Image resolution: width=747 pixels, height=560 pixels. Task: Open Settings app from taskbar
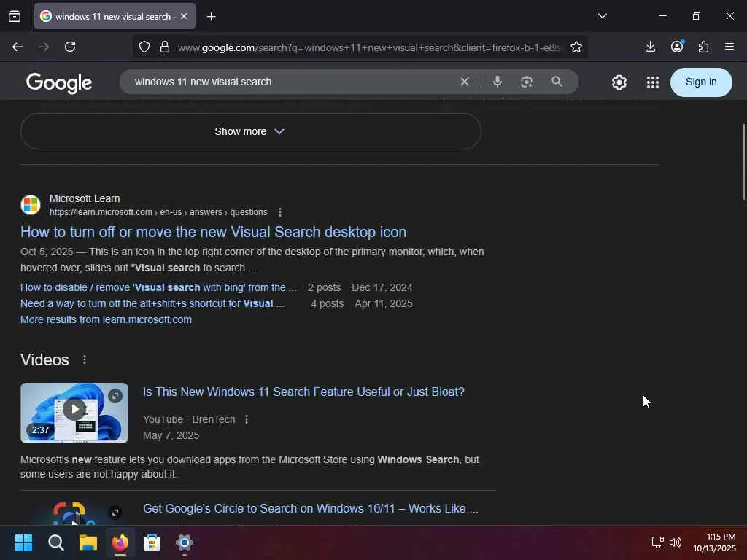coord(185,542)
